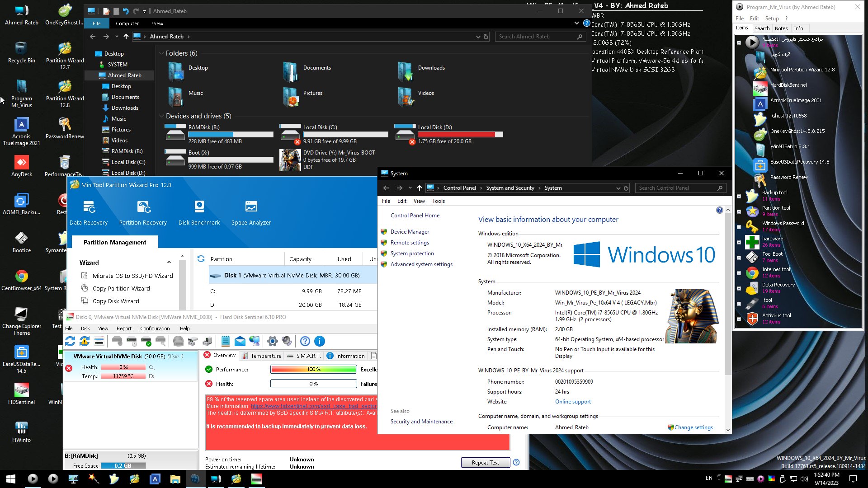The height and width of the screenshot is (488, 868).
Task: Open the S.M.A.R.T. tab in Hard Disk Sentinel
Action: [304, 356]
